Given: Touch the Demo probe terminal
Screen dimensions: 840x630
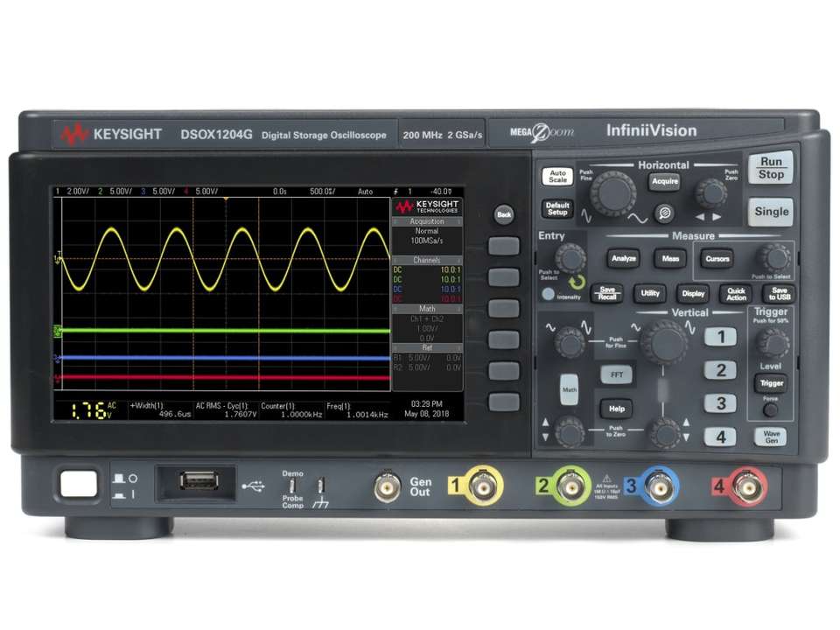Looking at the screenshot, I should tap(292, 486).
